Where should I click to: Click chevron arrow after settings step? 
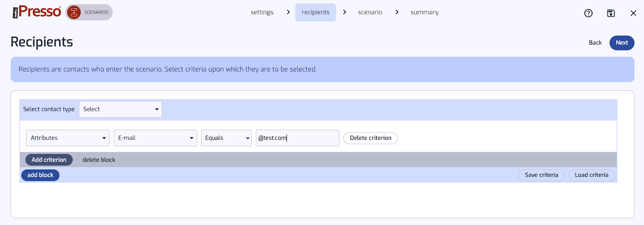pos(288,12)
